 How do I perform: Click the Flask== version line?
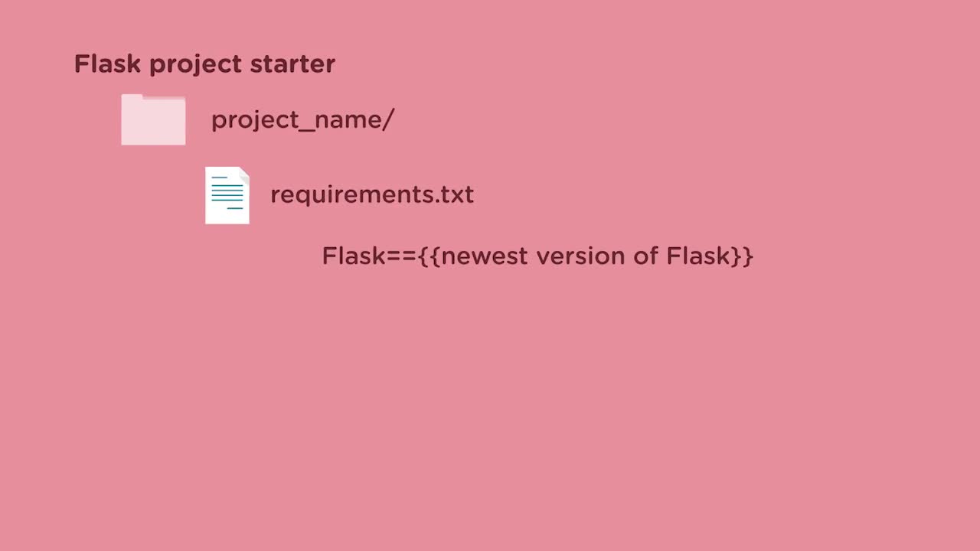(537, 256)
